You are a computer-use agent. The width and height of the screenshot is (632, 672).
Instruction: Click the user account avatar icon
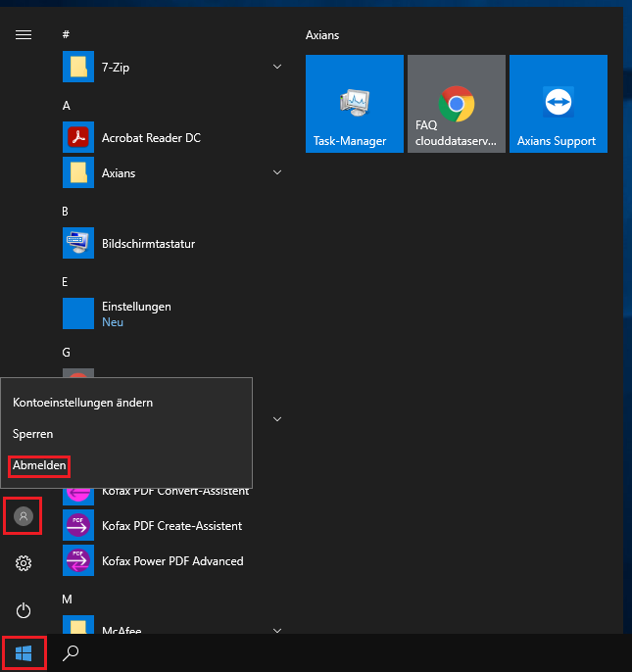pyautogui.click(x=24, y=516)
